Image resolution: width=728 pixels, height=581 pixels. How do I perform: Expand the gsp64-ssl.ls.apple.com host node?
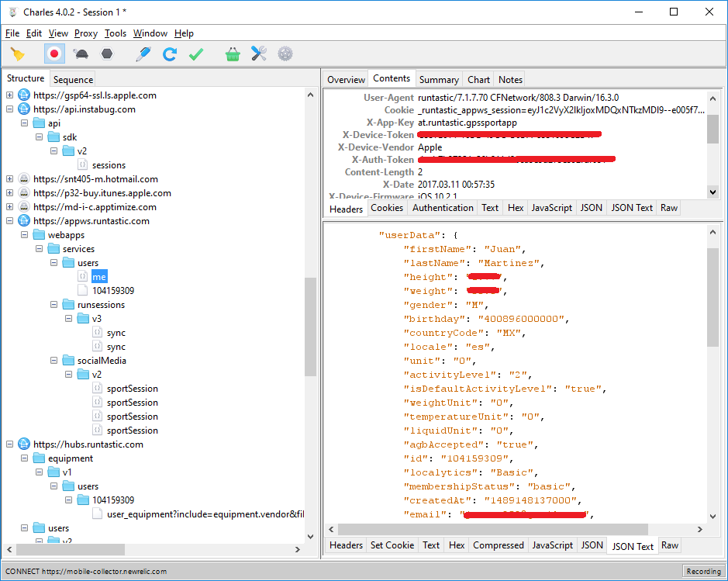(9, 95)
